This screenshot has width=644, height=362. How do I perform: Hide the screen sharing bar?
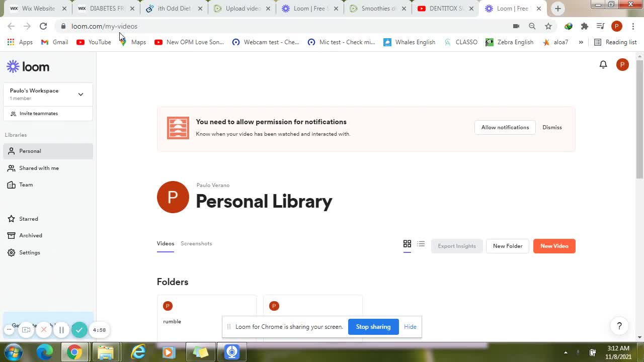point(410,327)
